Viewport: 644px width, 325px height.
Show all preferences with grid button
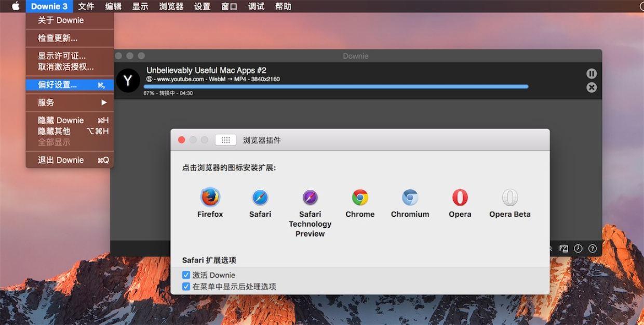coord(226,140)
